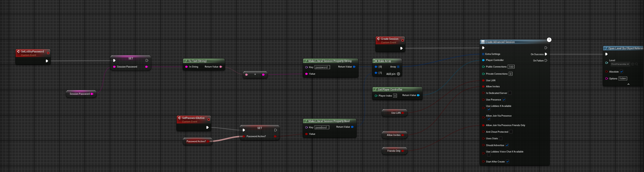
Task: Select the Make Literal Session Property Bool node title
Action: pos(329,121)
